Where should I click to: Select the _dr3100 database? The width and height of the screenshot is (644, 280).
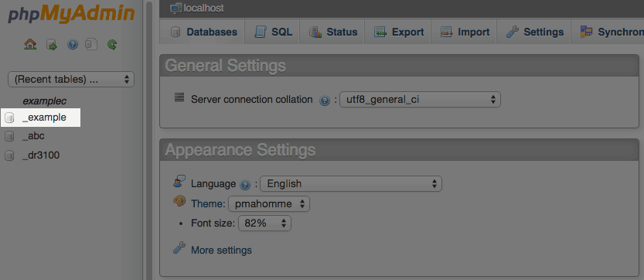(x=41, y=155)
